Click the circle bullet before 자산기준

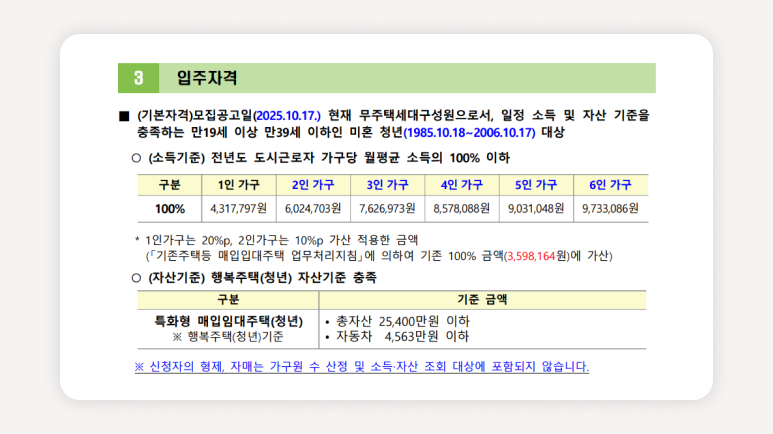pyautogui.click(x=137, y=277)
